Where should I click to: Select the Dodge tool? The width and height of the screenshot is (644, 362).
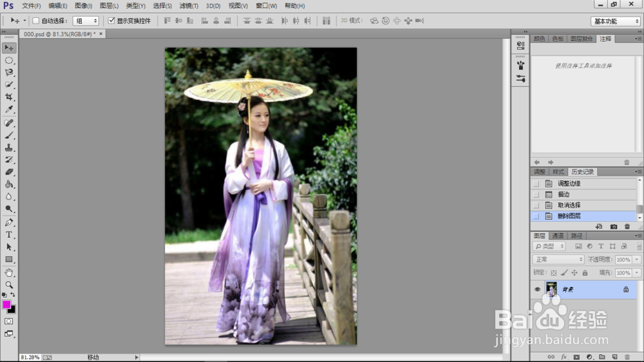tap(8, 209)
